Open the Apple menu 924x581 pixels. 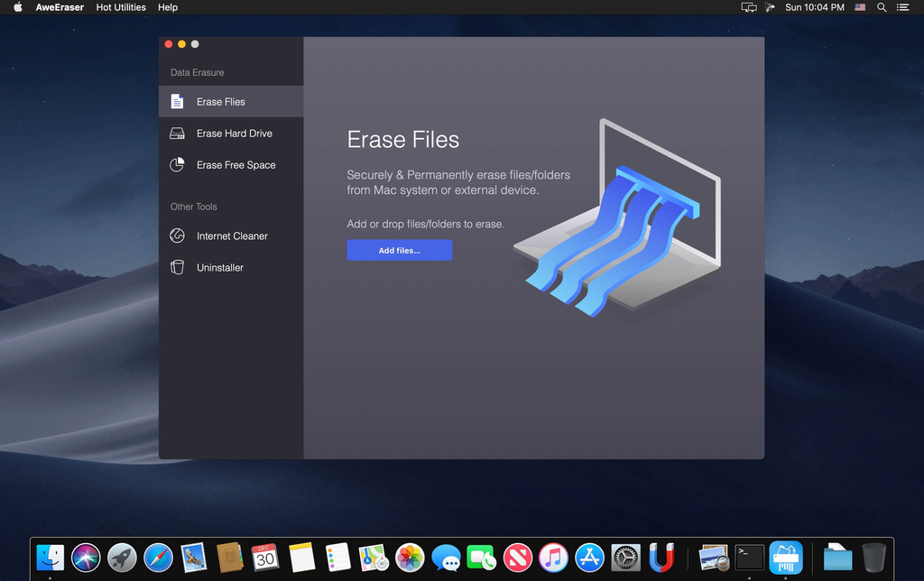[18, 7]
